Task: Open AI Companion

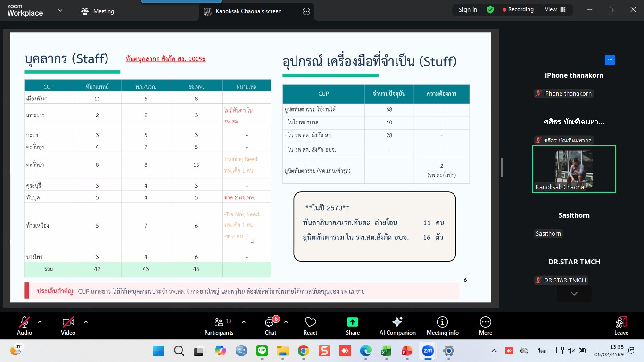Action: pyautogui.click(x=397, y=326)
